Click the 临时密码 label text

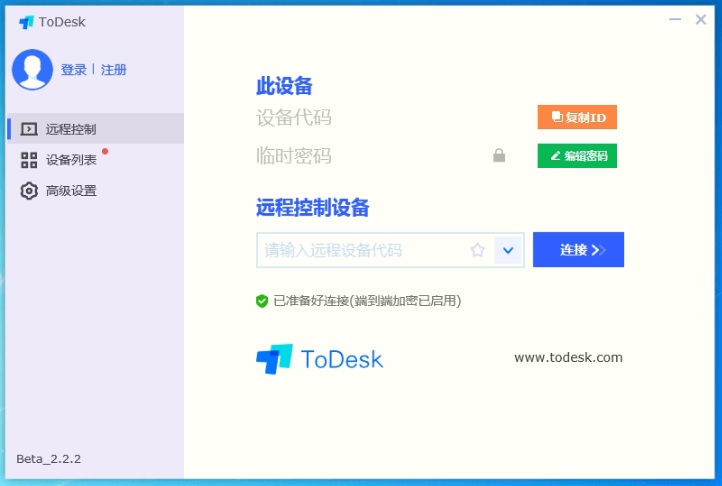[x=294, y=156]
